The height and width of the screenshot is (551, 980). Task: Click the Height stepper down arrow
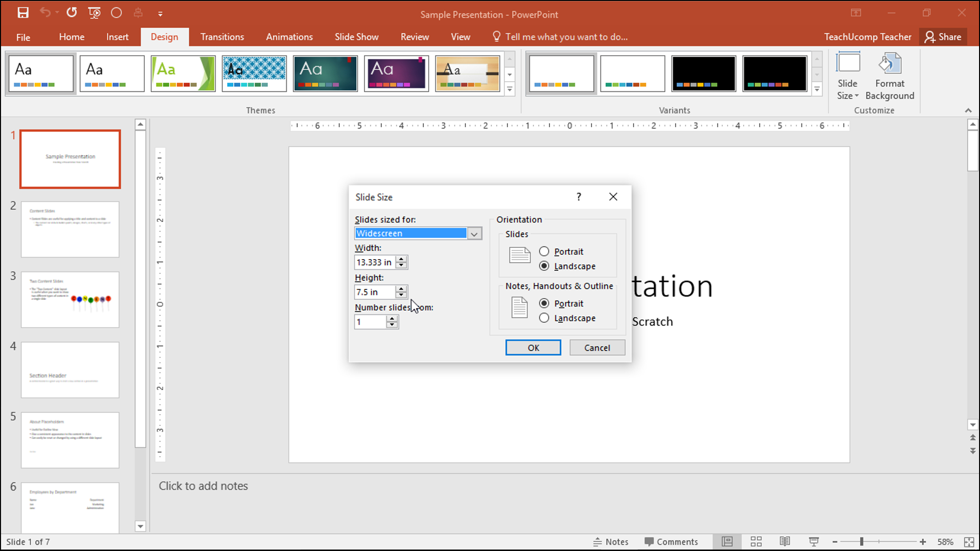[401, 294]
